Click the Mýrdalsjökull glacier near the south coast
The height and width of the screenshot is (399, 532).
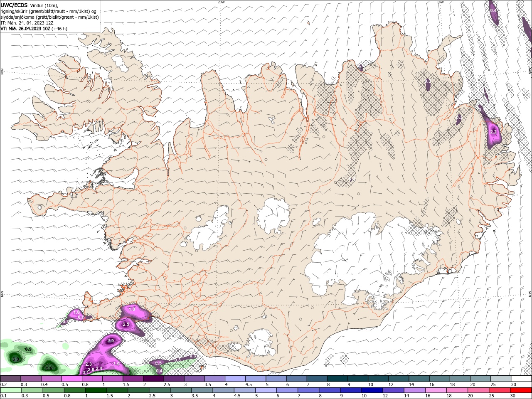coord(260,343)
